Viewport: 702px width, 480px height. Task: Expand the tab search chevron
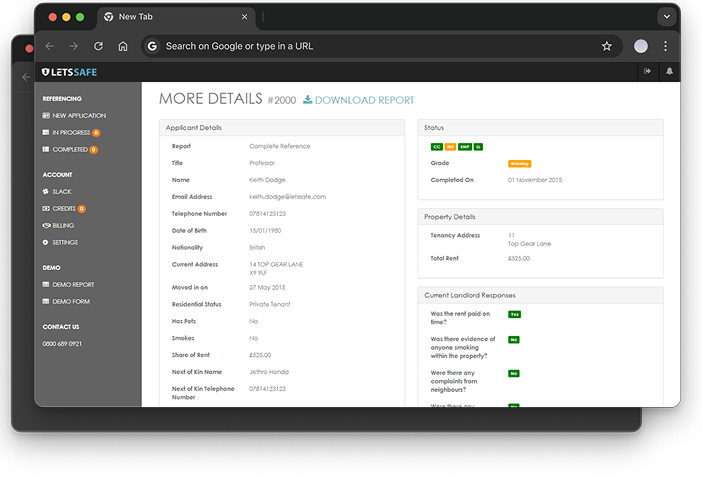coord(667,17)
